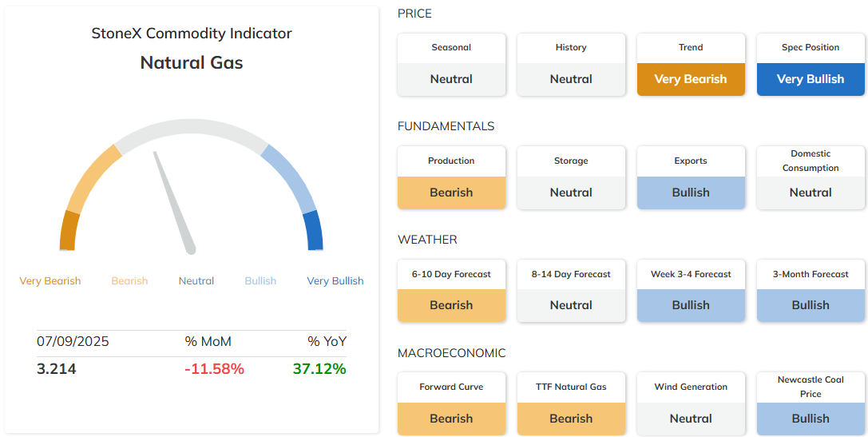Select the Wind Generation card

pyautogui.click(x=691, y=403)
